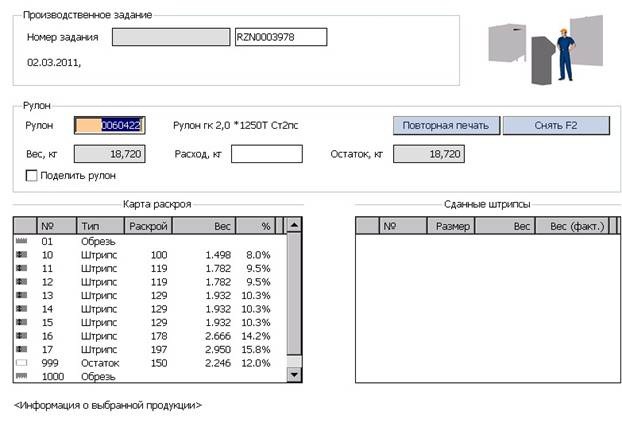
Task: Enable the Поделить рулон checkbox
Action: pyautogui.click(x=32, y=176)
